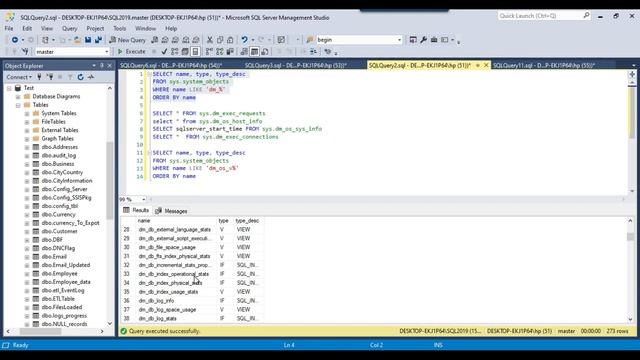Screen dimensions: 640x360
Task: Collapse the Tables folder node
Action: click(18, 105)
